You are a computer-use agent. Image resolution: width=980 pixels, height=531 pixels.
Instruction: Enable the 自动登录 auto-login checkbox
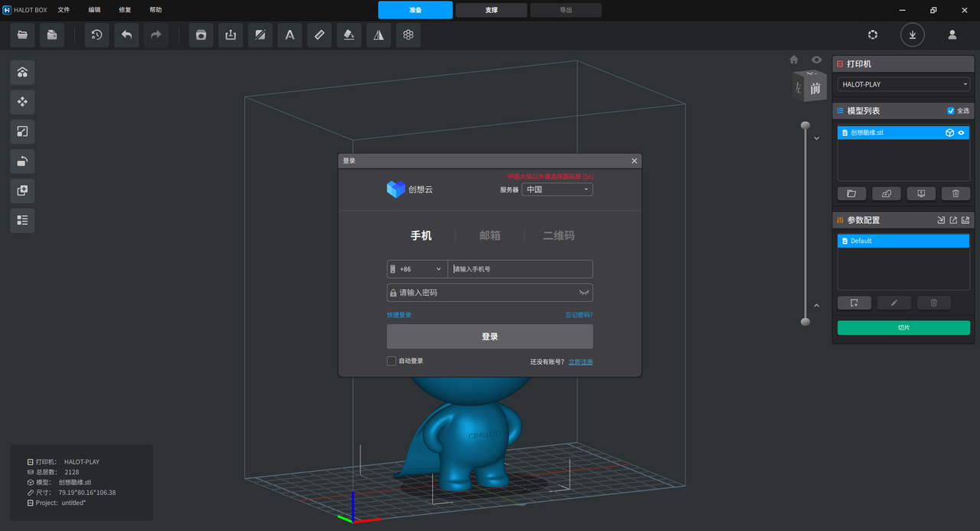click(x=391, y=361)
